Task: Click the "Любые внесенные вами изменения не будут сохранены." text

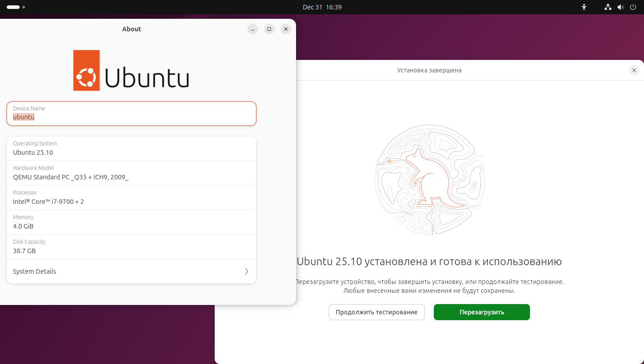Action: (429, 291)
